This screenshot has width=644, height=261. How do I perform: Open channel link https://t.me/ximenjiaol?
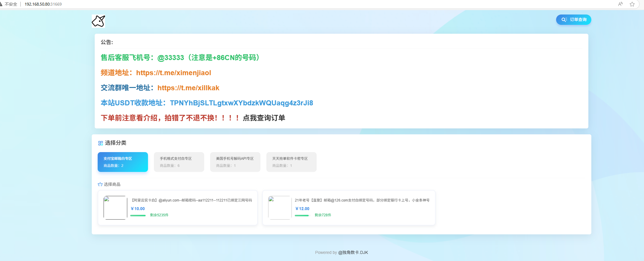pyautogui.click(x=173, y=73)
